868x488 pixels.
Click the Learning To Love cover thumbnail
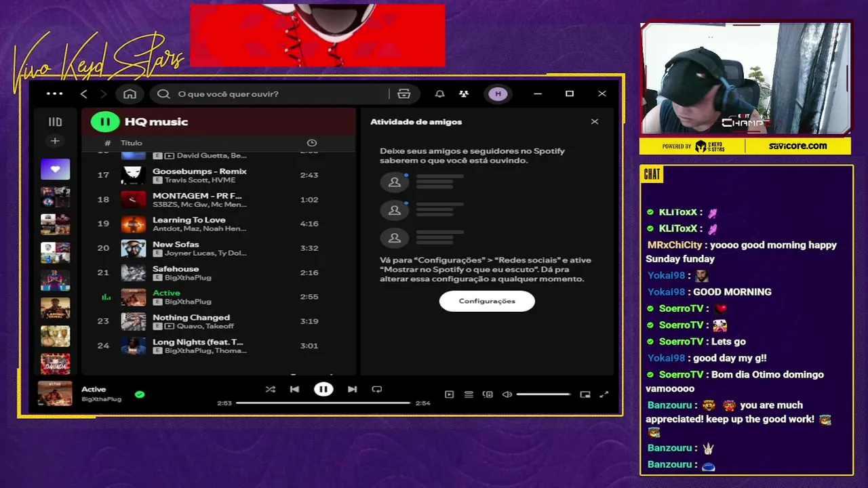134,224
